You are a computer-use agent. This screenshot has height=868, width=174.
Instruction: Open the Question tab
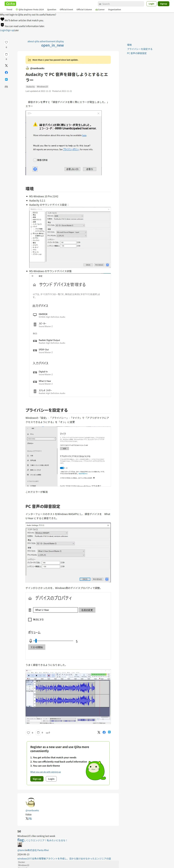click(52, 9)
